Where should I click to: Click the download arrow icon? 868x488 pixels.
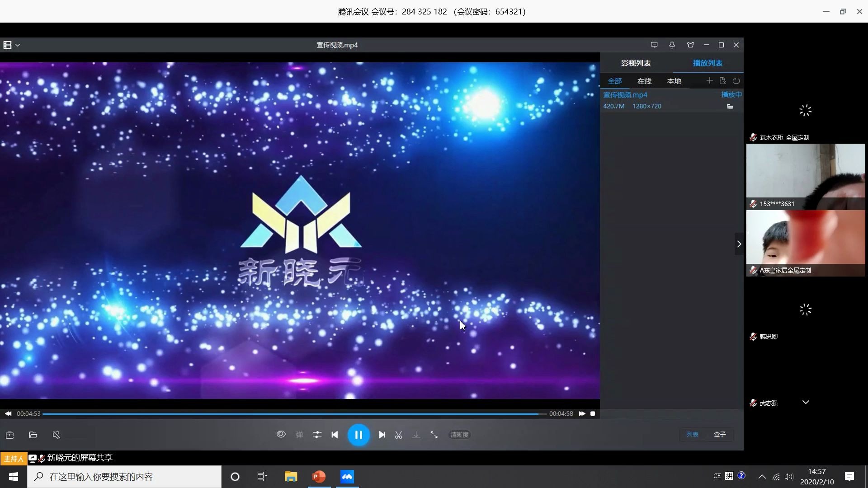416,435
